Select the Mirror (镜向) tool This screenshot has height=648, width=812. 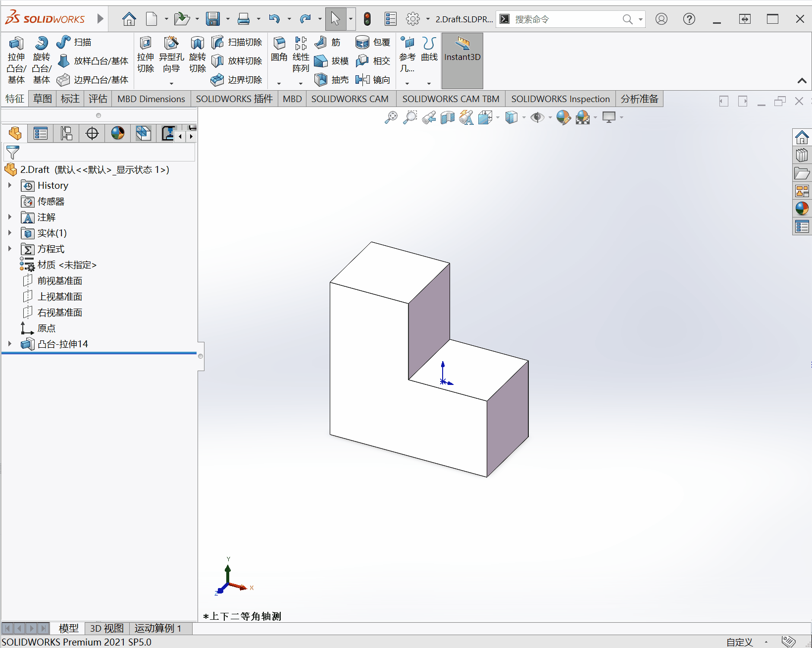(373, 80)
